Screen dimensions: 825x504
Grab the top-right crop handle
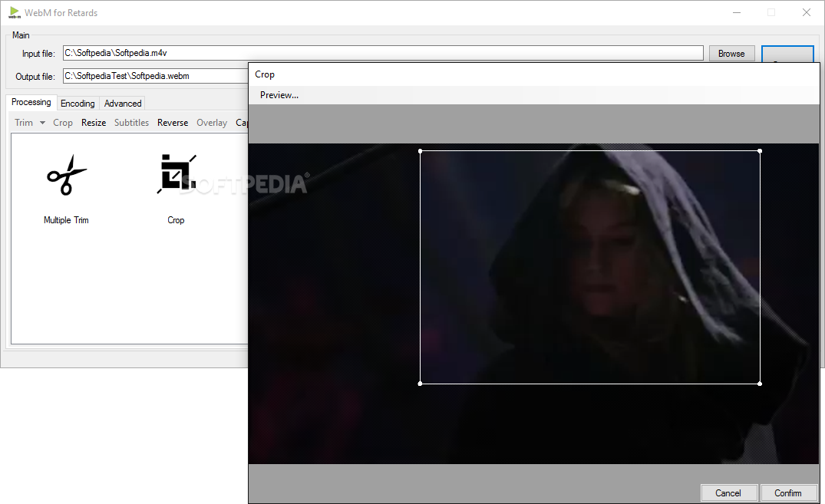tap(760, 151)
